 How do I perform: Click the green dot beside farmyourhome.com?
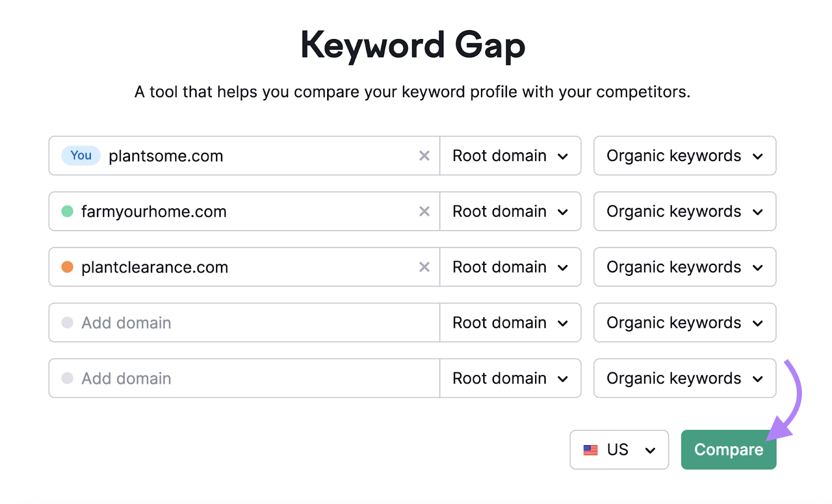pyautogui.click(x=67, y=211)
